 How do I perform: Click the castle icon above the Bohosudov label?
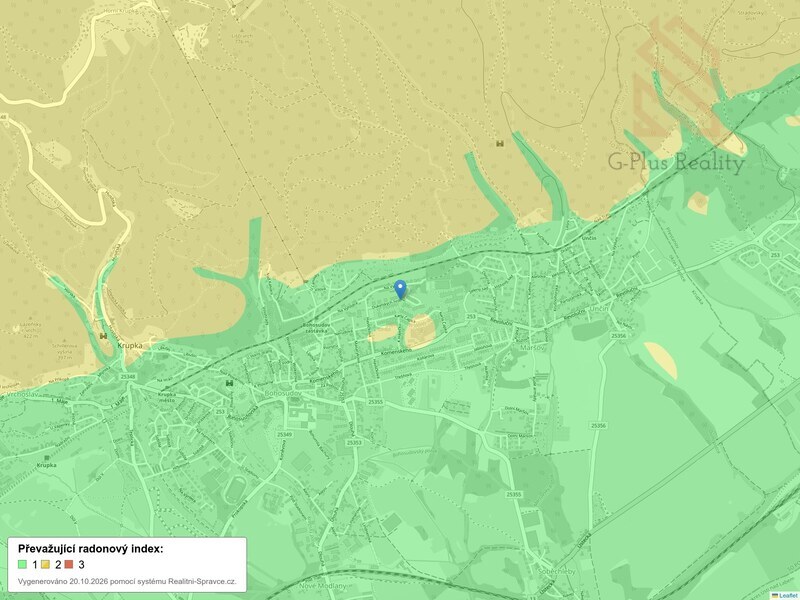coord(229,383)
